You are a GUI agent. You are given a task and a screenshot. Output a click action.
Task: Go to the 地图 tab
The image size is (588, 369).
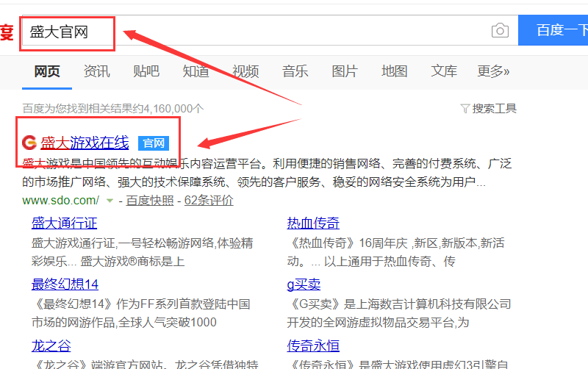point(395,71)
